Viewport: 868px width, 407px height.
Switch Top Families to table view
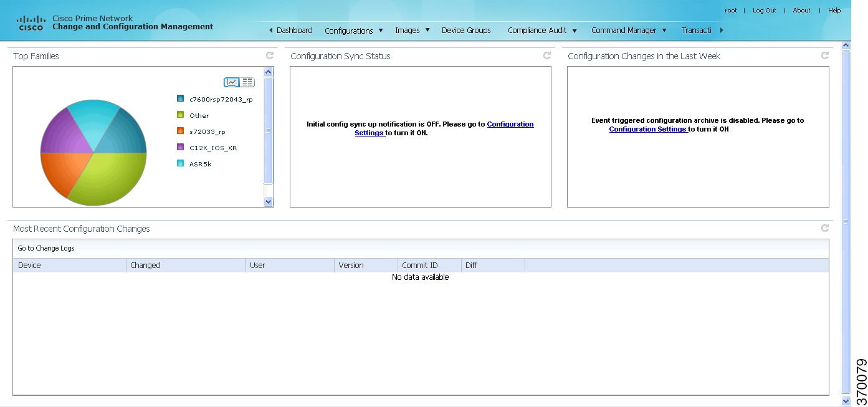coord(247,82)
